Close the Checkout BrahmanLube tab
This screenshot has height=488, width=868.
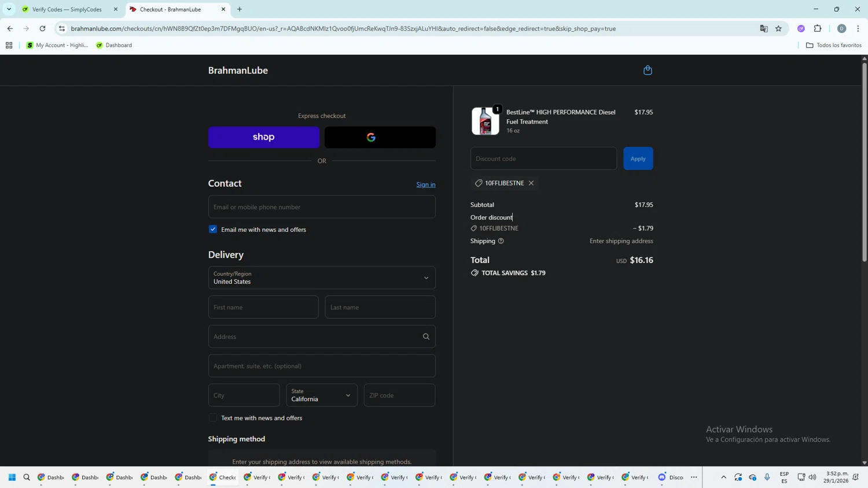223,9
